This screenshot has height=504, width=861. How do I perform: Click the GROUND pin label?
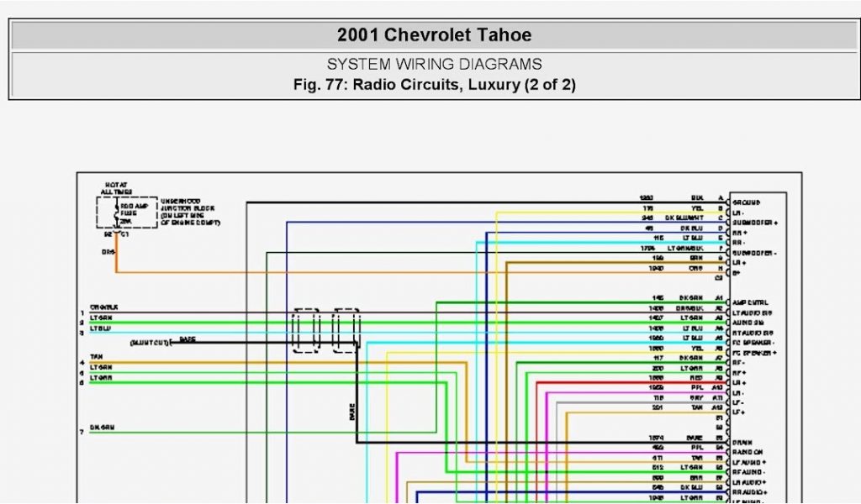point(747,202)
